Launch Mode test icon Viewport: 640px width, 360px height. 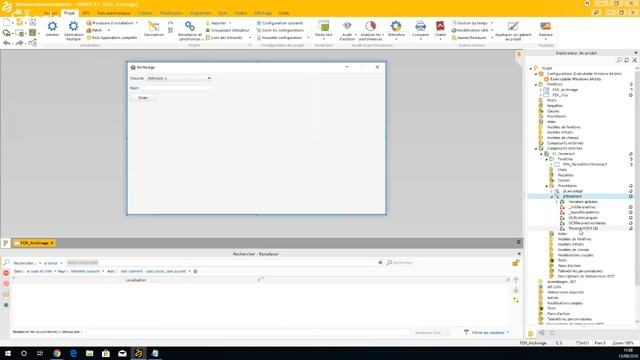click(324, 26)
